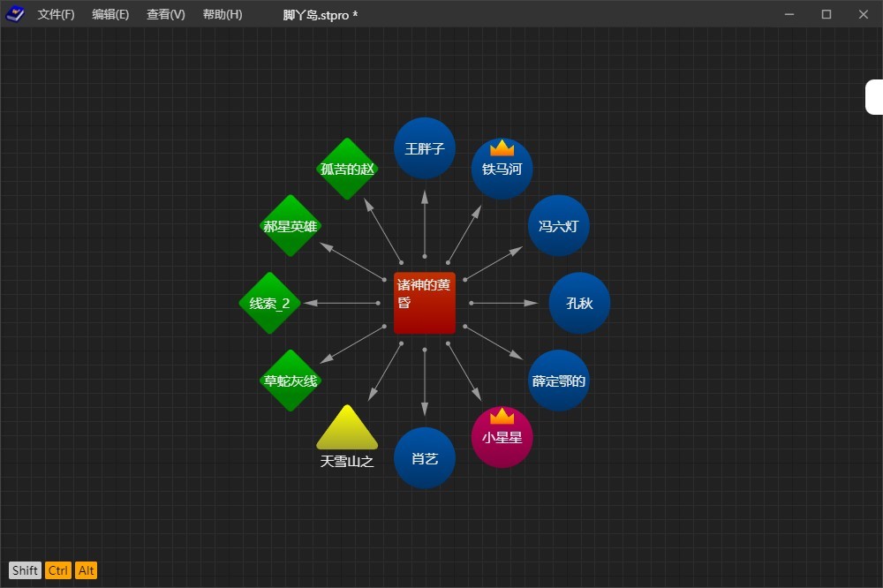
Task: Select the 冯六灯 character node
Action: 558,226
